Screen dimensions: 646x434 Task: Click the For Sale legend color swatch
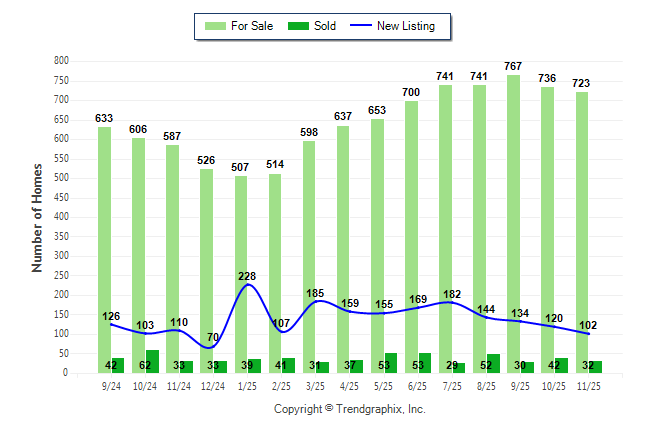[214, 26]
